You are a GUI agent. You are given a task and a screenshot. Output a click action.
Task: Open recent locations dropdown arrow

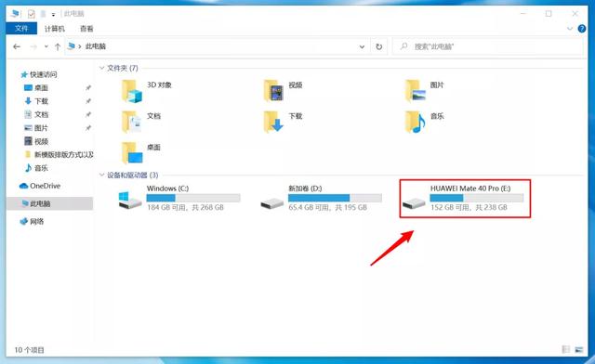tap(46, 46)
